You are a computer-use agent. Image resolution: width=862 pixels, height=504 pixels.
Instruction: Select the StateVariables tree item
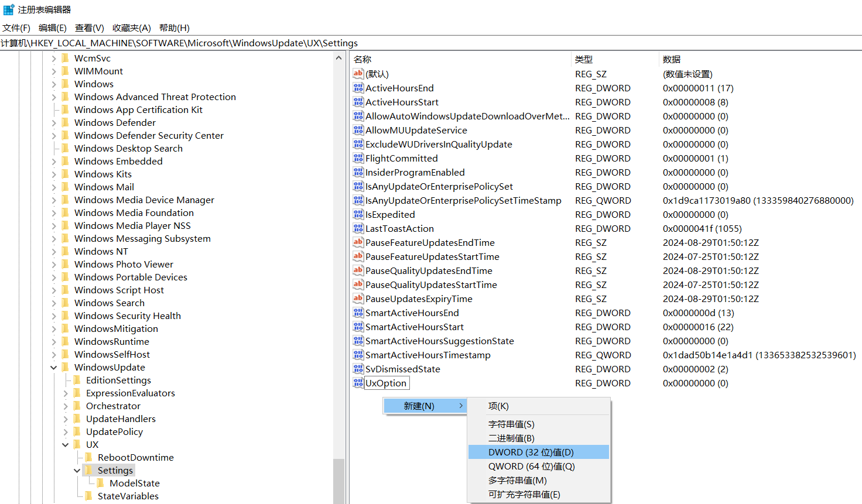(x=128, y=496)
